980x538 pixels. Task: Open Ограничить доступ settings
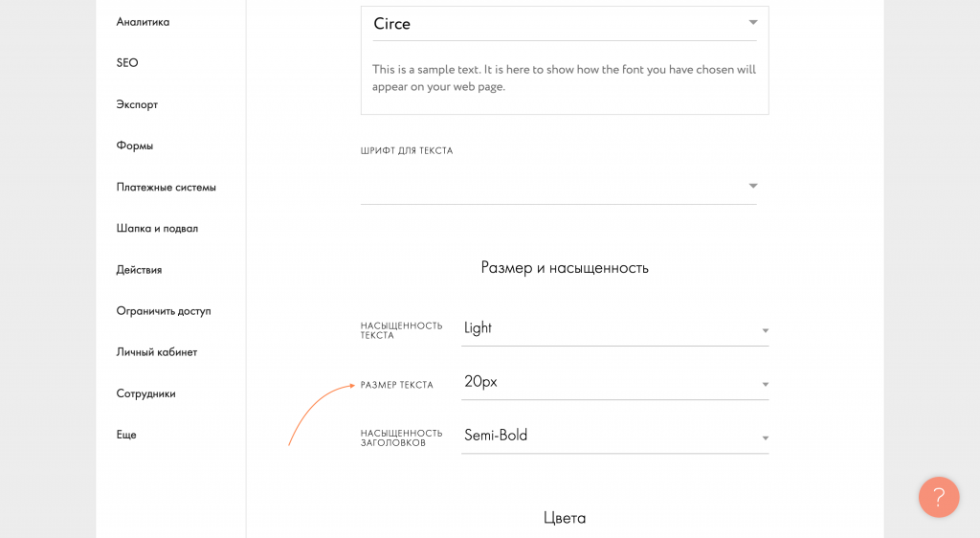(x=164, y=311)
